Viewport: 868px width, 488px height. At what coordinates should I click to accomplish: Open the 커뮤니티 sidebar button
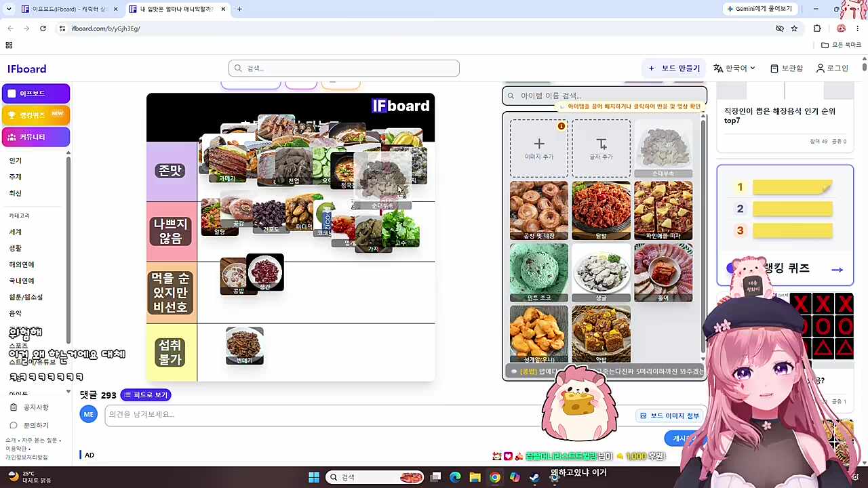[x=36, y=137]
